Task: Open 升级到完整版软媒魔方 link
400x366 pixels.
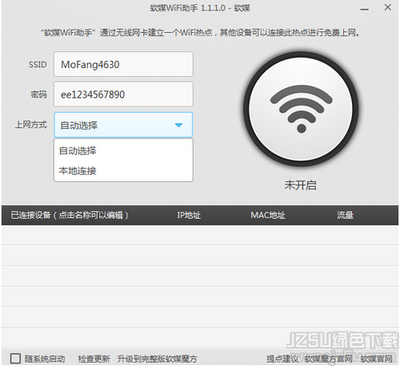Action: [x=157, y=359]
